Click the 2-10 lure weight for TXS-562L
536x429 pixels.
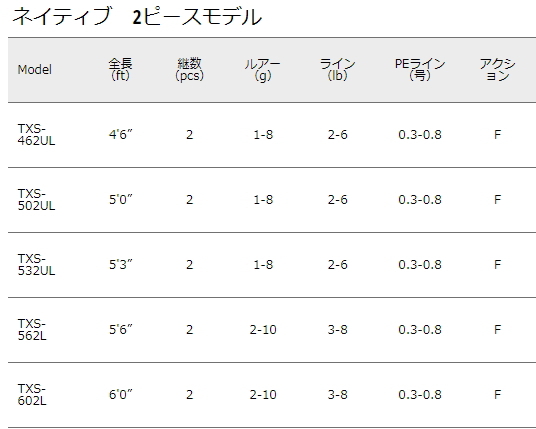tap(263, 330)
